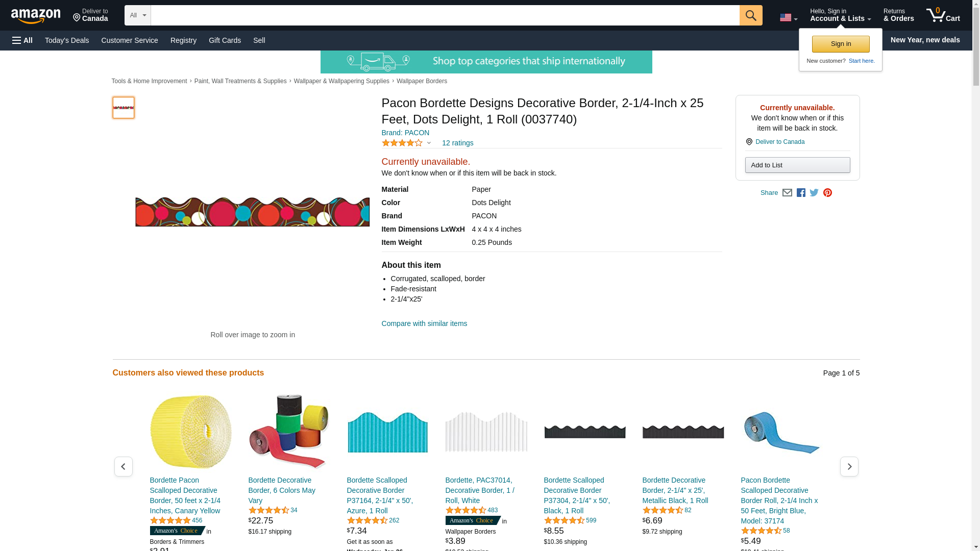
Task: Go to next carousel page arrow
Action: click(x=849, y=467)
